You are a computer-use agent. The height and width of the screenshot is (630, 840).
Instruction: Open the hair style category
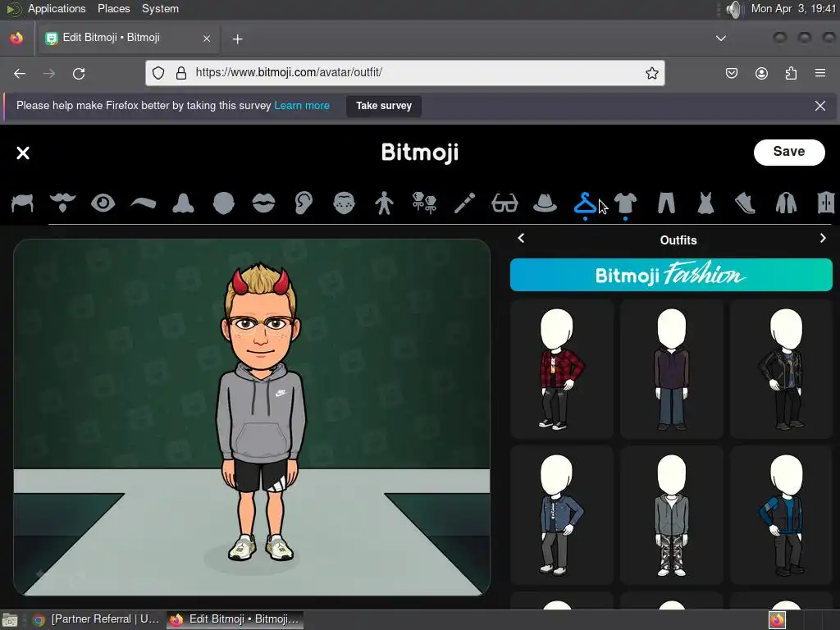(22, 203)
